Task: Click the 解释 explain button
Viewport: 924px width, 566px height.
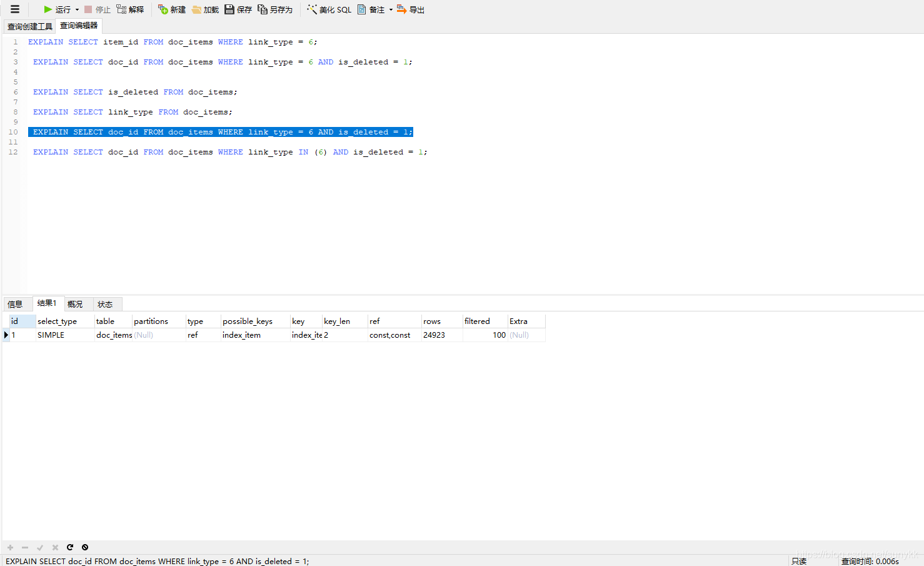Action: pyautogui.click(x=130, y=9)
